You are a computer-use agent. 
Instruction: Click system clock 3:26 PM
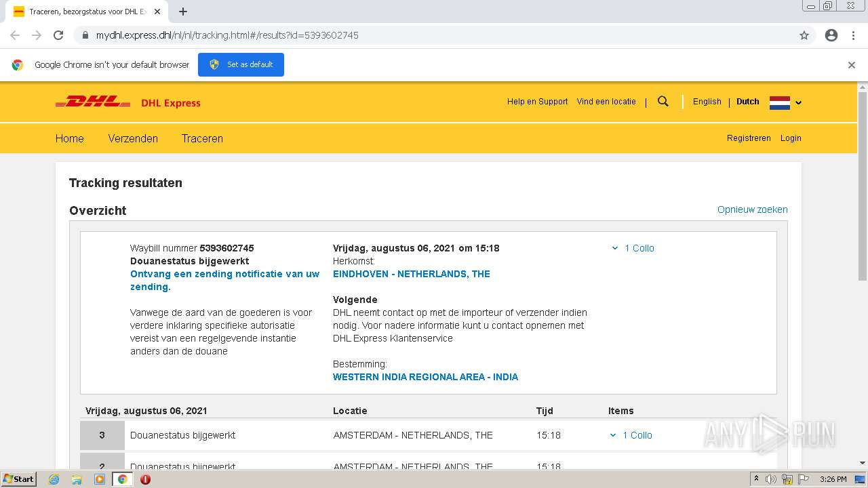[x=833, y=479]
